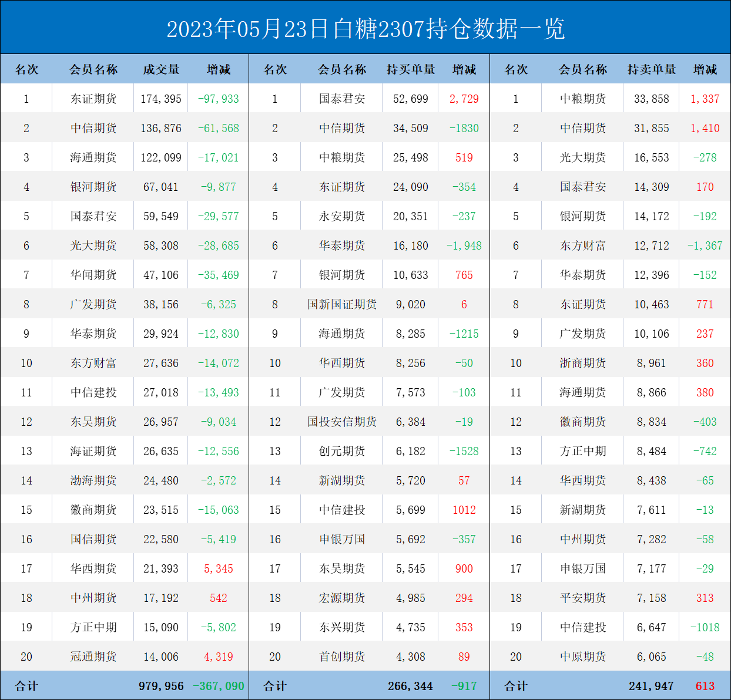Image resolution: width=731 pixels, height=700 pixels.
Task: Click the total change '-367,090'
Action: pos(219,686)
